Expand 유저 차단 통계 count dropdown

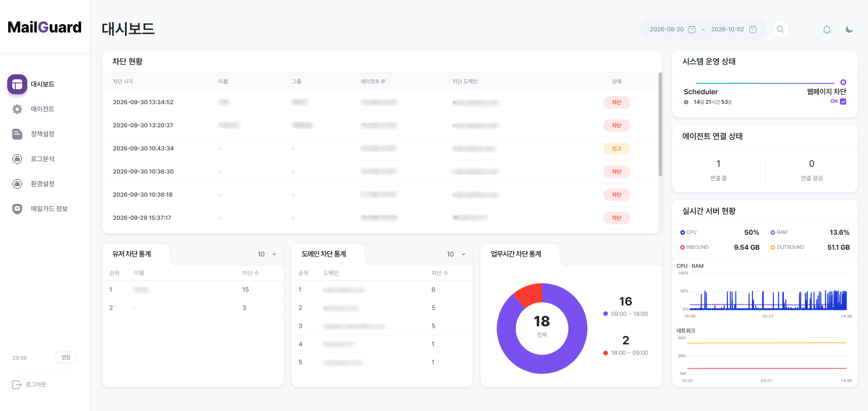tap(267, 254)
